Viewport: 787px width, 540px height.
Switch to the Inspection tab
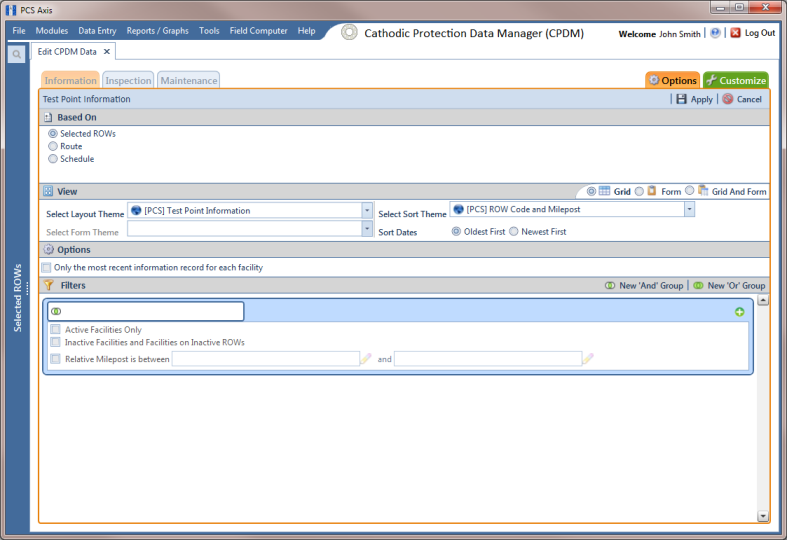[128, 80]
